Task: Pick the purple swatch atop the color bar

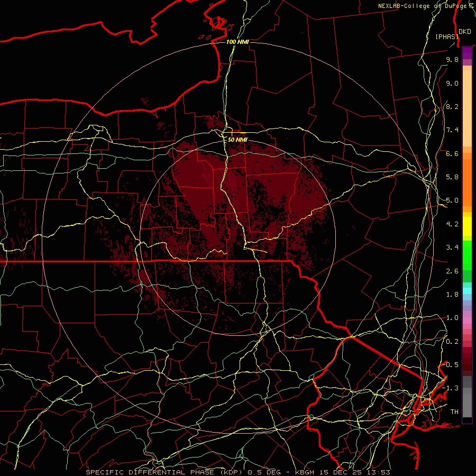Action: (467, 53)
